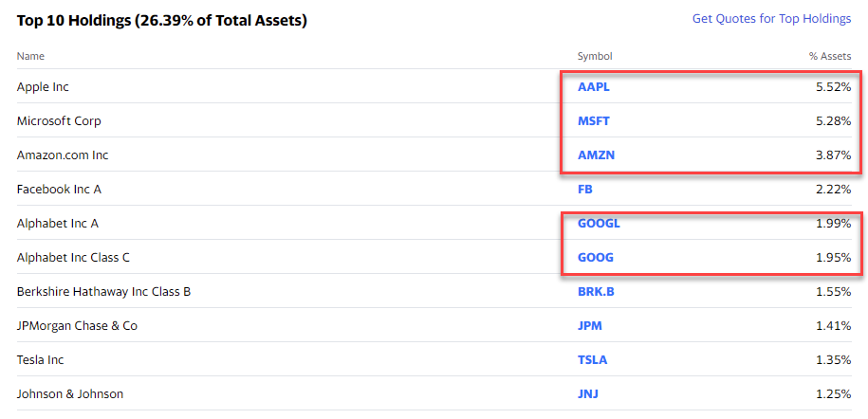This screenshot has height=419, width=868.
Task: Click the Top 10 Holdings heading
Action: coord(161,21)
